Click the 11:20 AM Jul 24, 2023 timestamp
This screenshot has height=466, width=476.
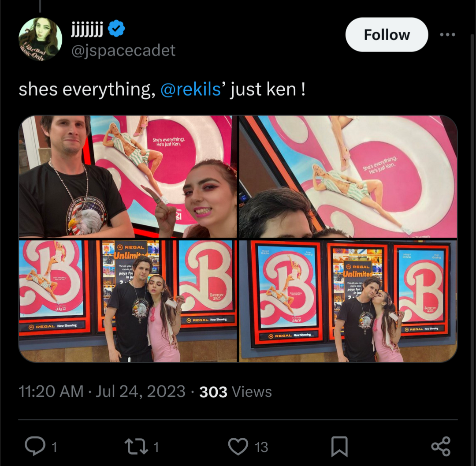(x=102, y=391)
